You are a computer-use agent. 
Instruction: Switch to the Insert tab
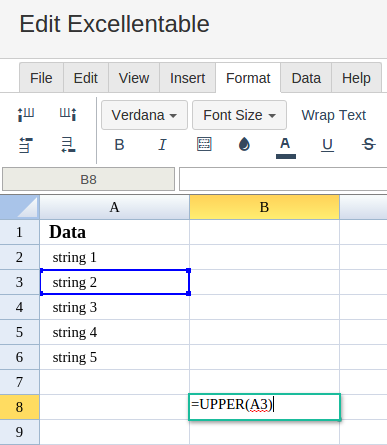[187, 78]
